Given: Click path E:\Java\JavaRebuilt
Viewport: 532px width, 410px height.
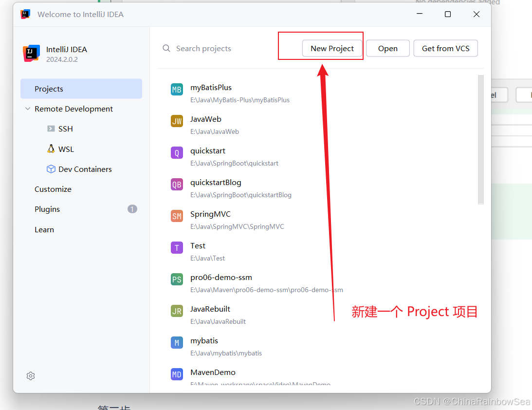Looking at the screenshot, I should click(218, 321).
